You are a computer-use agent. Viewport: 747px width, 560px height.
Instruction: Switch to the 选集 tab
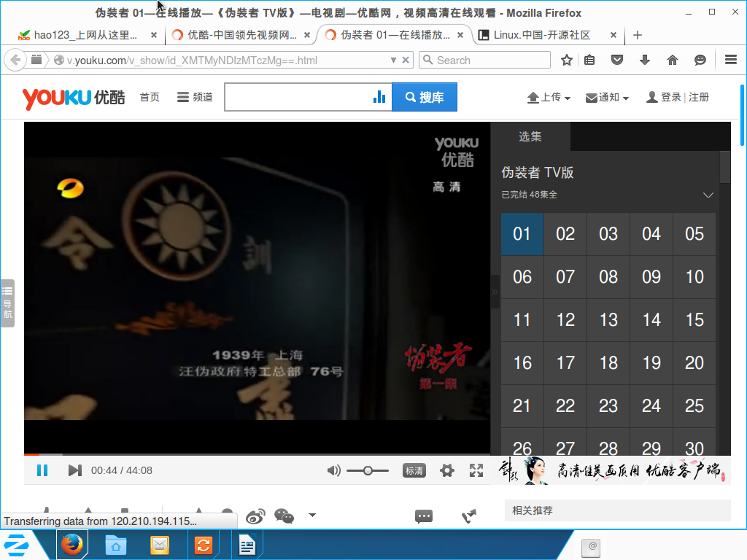click(530, 136)
